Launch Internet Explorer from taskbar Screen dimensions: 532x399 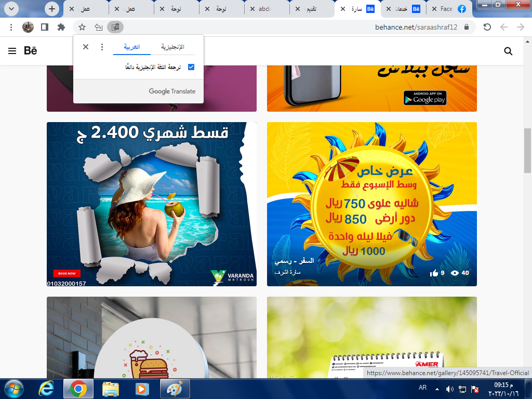pyautogui.click(x=46, y=389)
